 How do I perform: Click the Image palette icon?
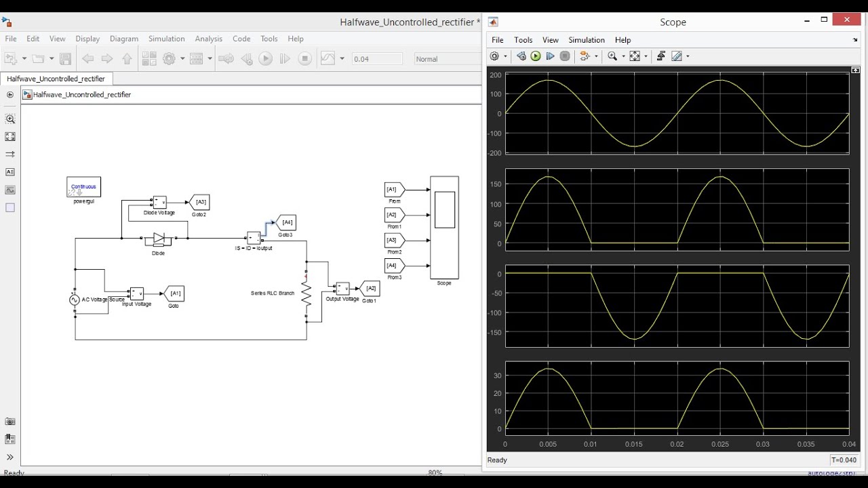[10, 190]
